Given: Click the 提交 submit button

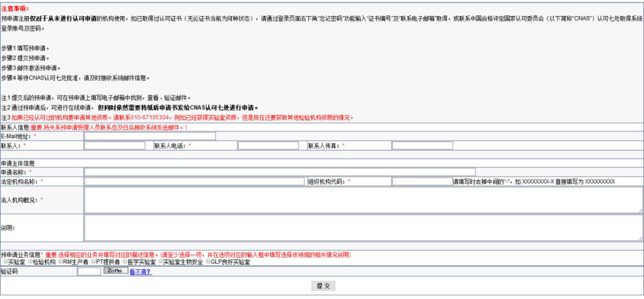Looking at the screenshot, I should (323, 286).
